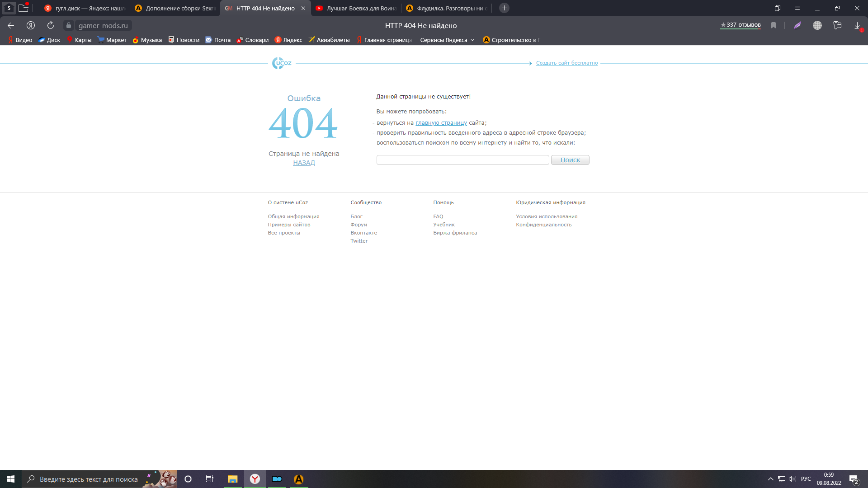Viewport: 868px width, 488px height.
Task: Click the search text input field
Action: (462, 160)
